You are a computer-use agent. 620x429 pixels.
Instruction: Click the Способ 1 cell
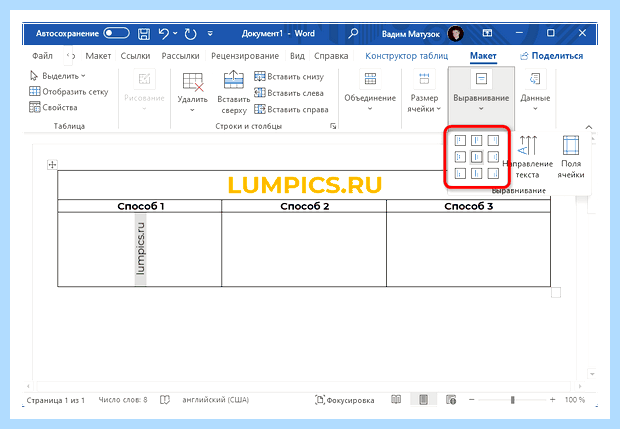(x=140, y=206)
